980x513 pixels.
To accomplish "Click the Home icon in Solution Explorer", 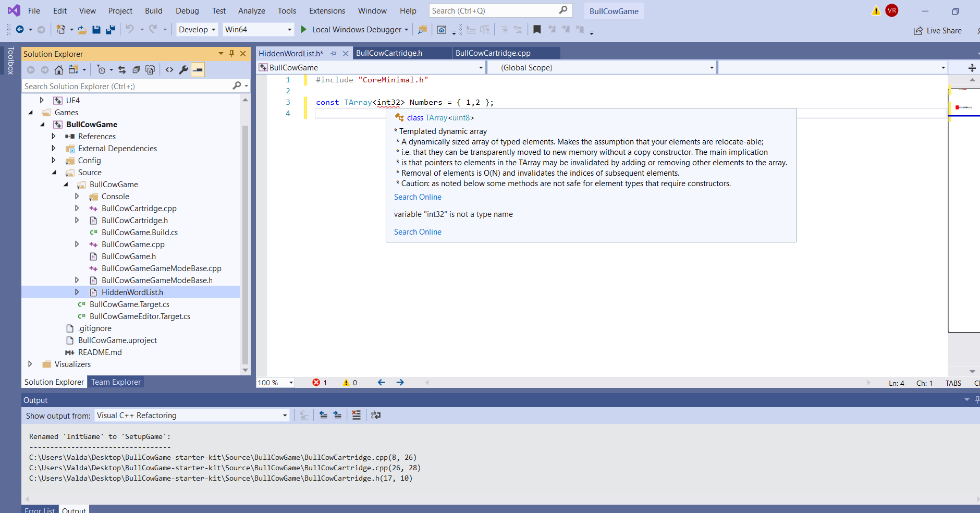I will [x=59, y=70].
